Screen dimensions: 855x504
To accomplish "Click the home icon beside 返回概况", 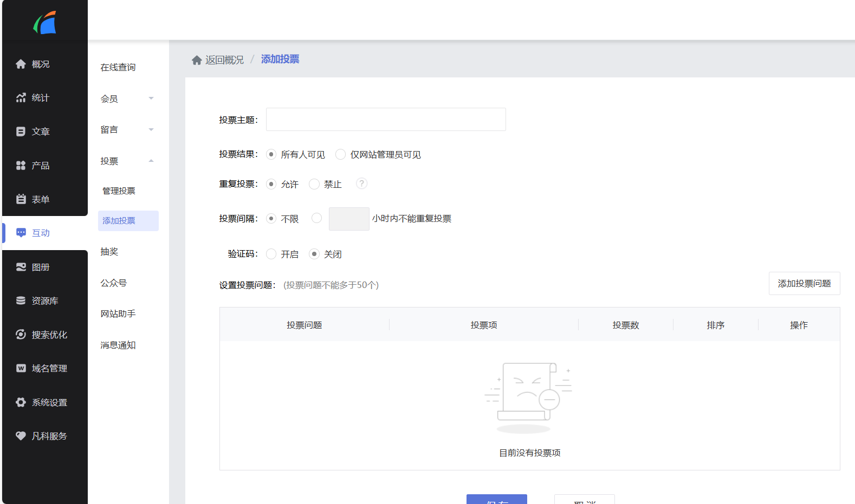I will 197,60.
